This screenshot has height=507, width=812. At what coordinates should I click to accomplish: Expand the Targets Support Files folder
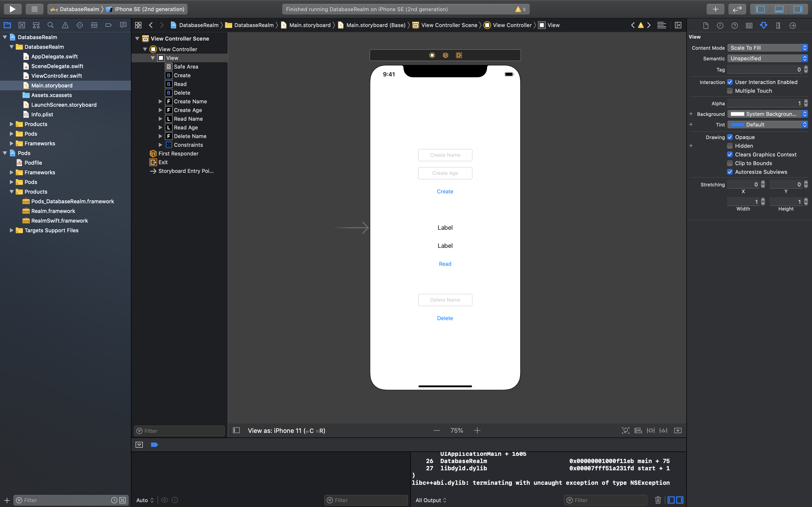(x=11, y=230)
